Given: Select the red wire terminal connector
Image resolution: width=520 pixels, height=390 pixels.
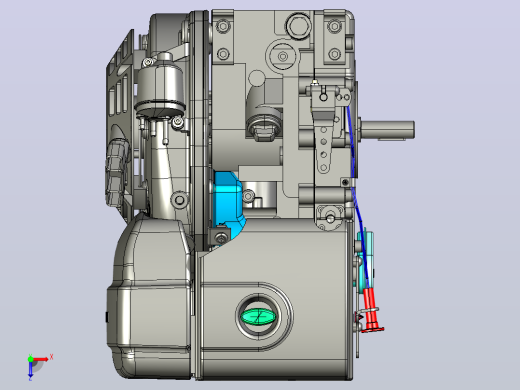Looking at the screenshot, I should click(371, 310).
